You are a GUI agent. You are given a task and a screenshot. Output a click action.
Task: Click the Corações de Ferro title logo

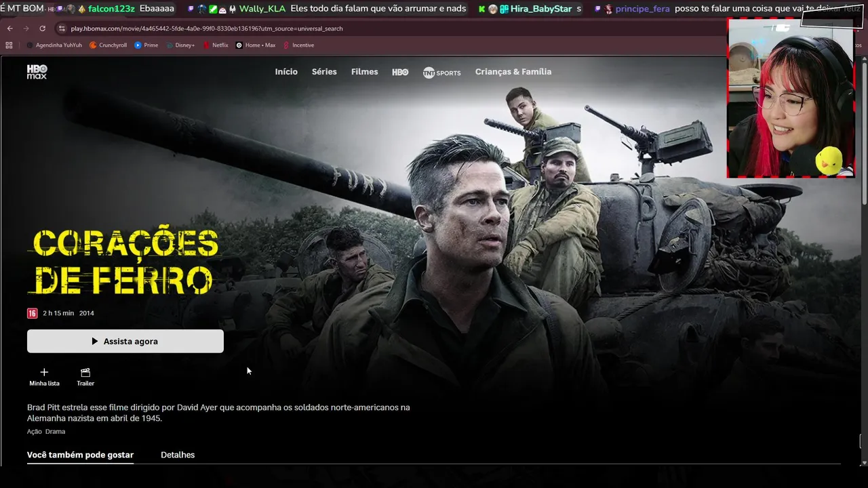123,262
